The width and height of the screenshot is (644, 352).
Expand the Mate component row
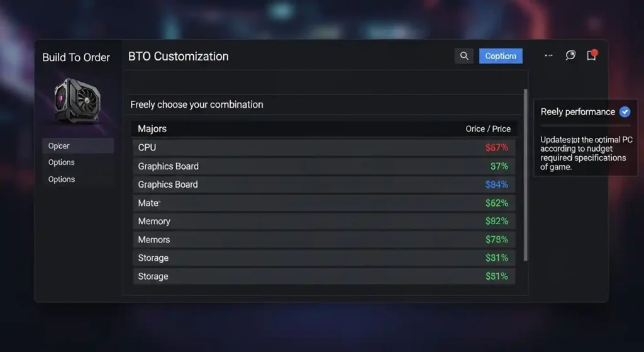(324, 203)
